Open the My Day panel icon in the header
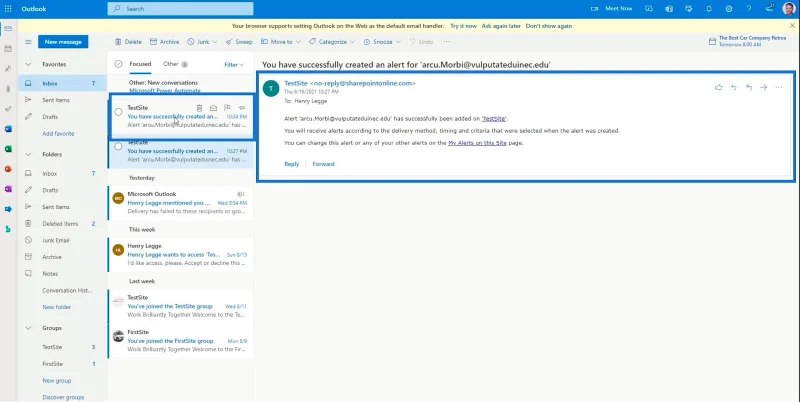 (x=689, y=9)
